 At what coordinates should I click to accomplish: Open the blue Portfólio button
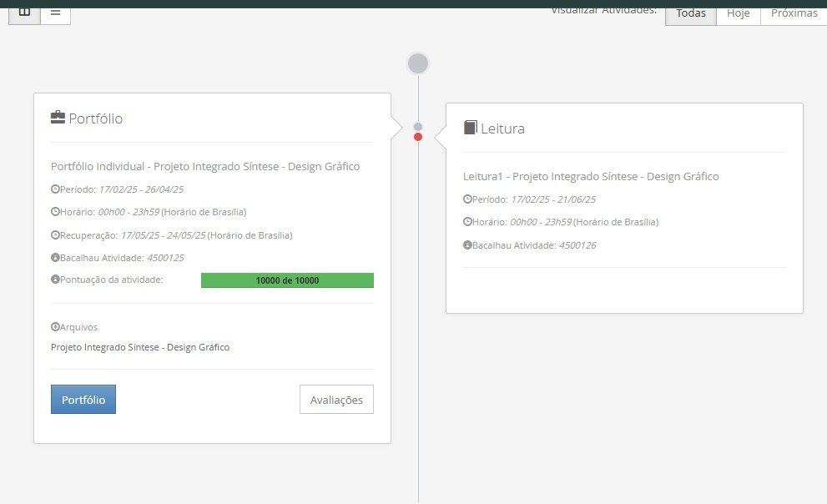83,400
